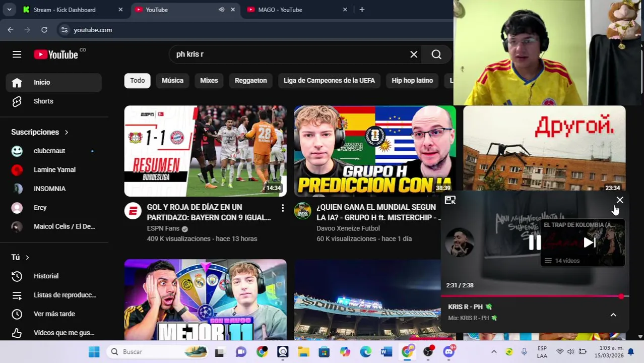The width and height of the screenshot is (644, 363).
Task: Open the notifications bell
Action: (x=630, y=352)
